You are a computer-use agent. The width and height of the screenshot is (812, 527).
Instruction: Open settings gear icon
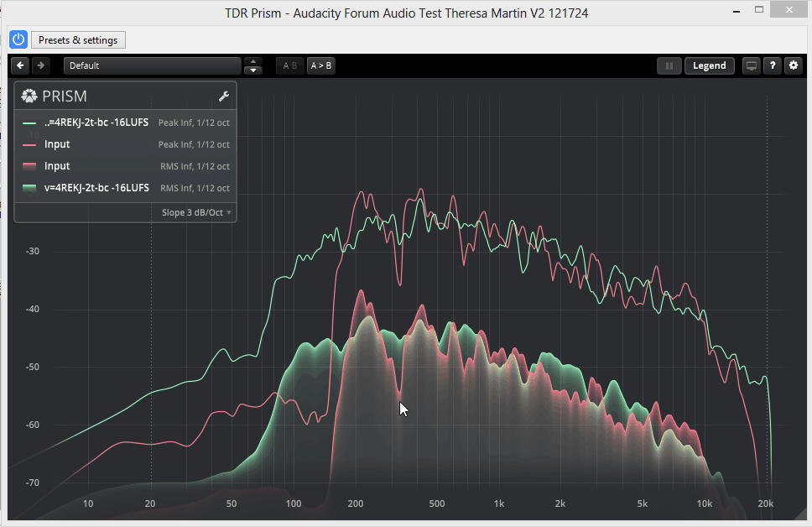coord(794,65)
